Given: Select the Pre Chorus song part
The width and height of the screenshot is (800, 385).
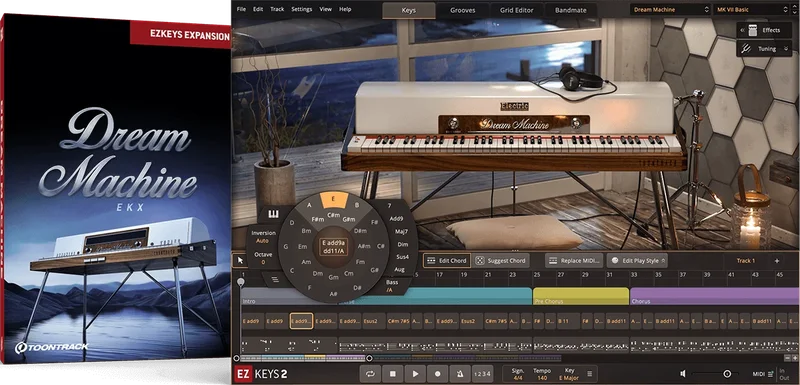Looking at the screenshot, I should coord(581,296).
